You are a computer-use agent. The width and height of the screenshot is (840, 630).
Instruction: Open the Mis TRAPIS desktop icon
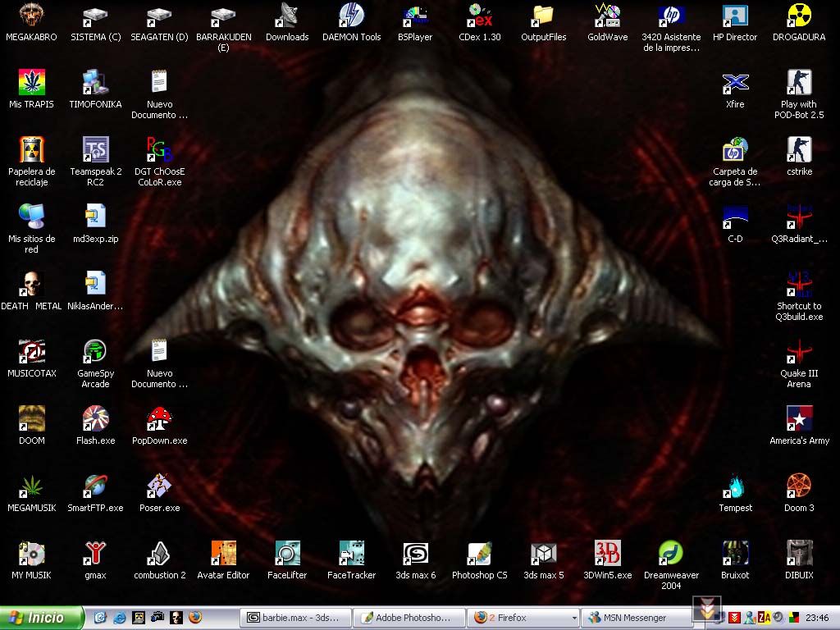[32, 82]
